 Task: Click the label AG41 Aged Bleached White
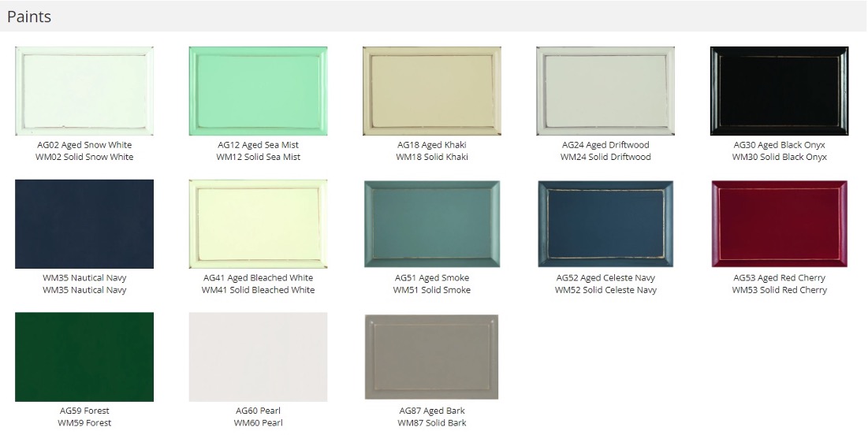(x=258, y=278)
